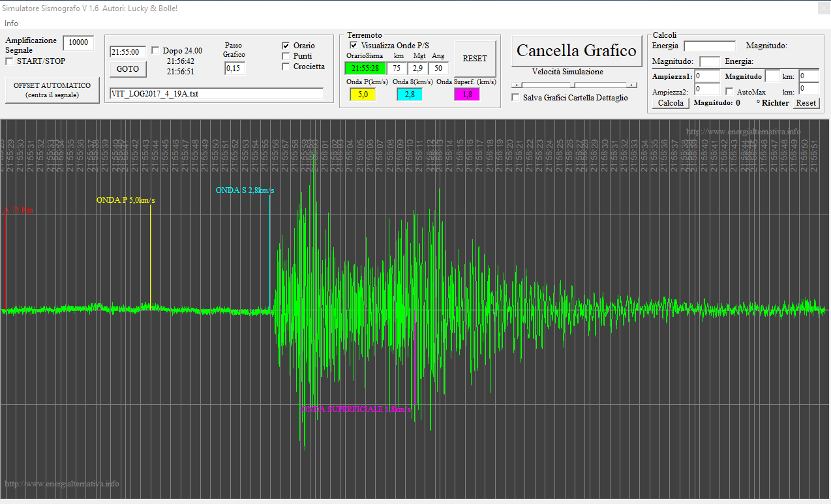Screen dimensions: 831x504
Task: Click the cyan Onda S speed box
Action: pos(410,95)
